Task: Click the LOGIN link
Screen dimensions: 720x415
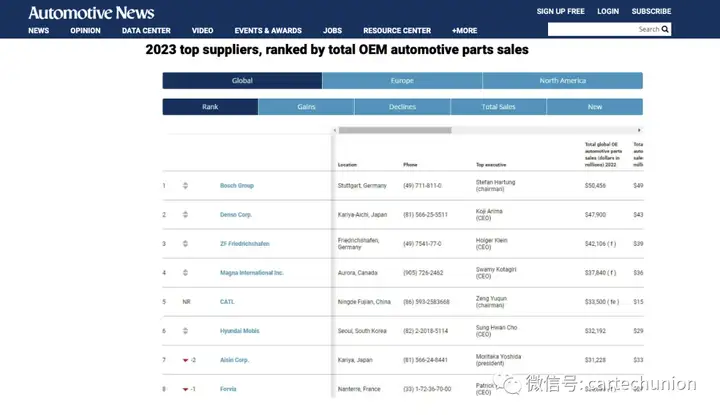Action: [x=608, y=11]
